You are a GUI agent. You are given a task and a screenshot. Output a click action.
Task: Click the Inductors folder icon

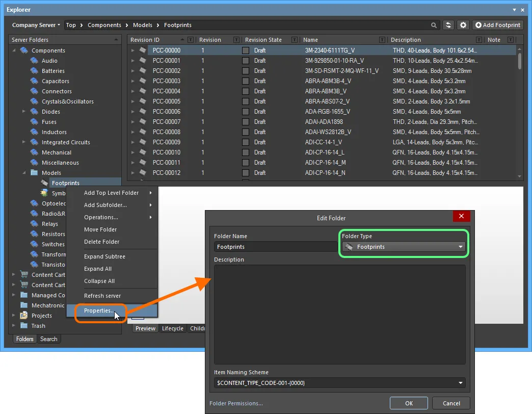(x=34, y=132)
